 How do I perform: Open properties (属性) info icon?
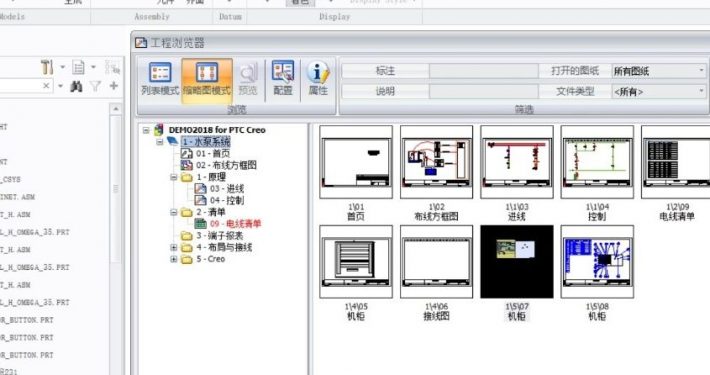coord(318,78)
